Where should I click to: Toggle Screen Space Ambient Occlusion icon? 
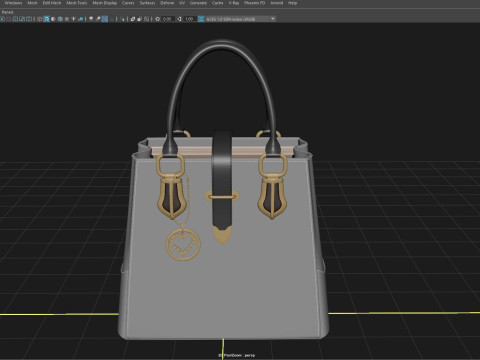tap(91, 19)
